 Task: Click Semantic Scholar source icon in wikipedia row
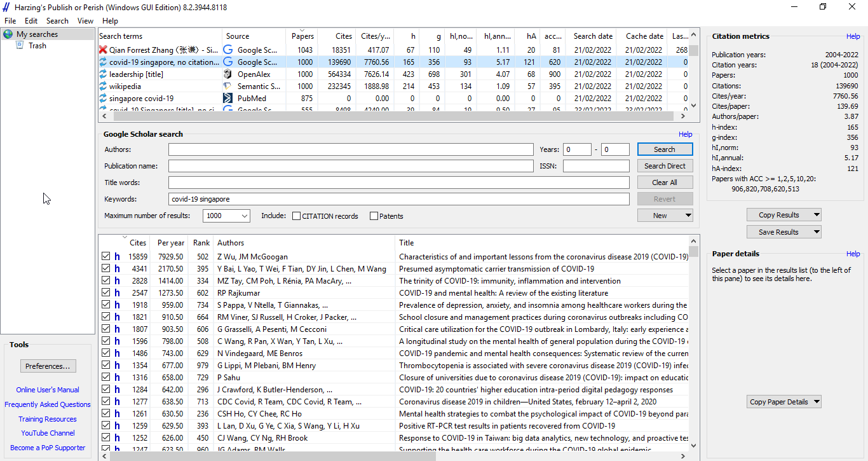pos(227,86)
